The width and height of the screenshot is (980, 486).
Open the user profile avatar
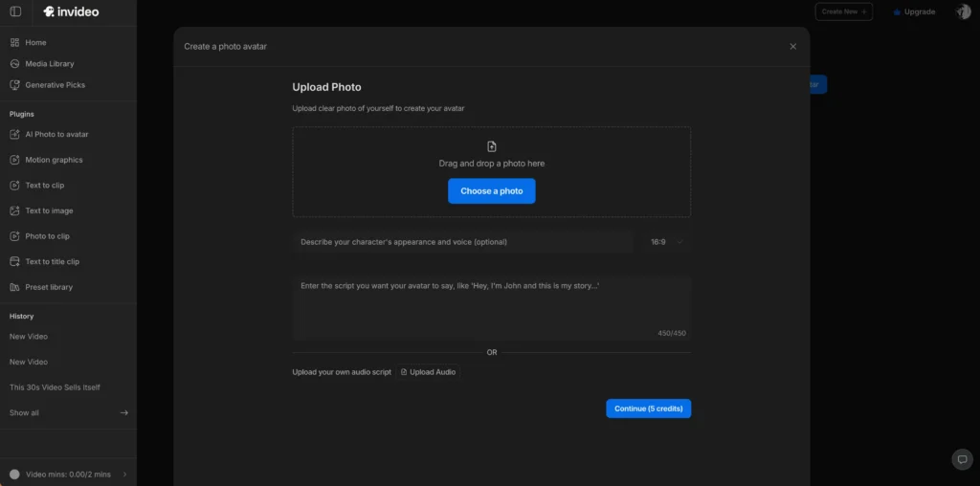pos(963,11)
